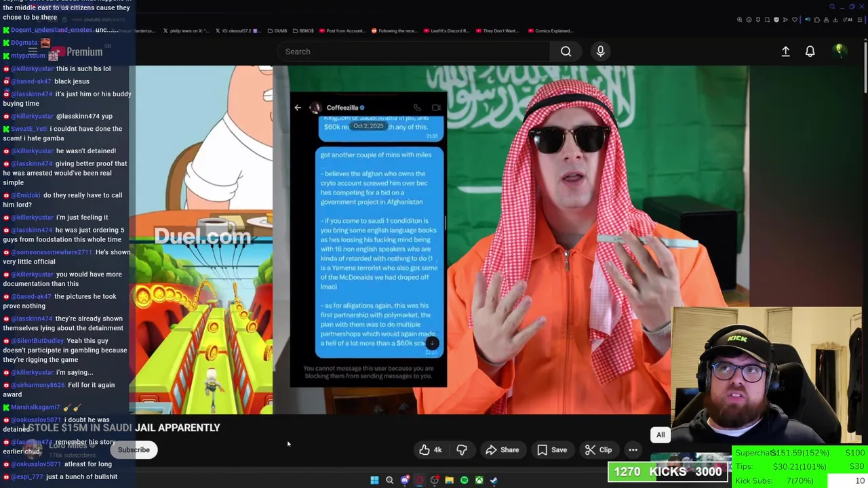Open the browser profile person icon
Image resolution: width=868 pixels, height=488 pixels.
(x=826, y=20)
